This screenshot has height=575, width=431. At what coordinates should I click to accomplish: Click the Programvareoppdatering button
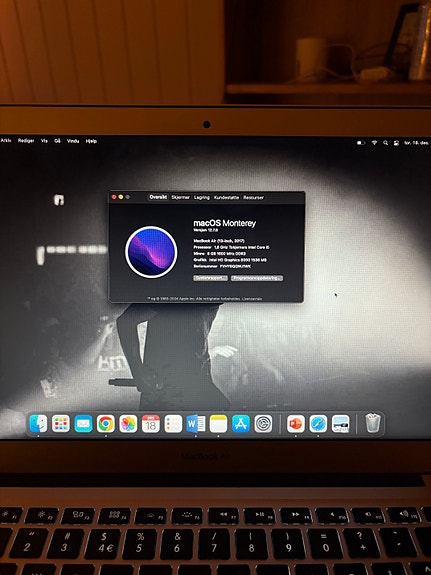click(257, 278)
